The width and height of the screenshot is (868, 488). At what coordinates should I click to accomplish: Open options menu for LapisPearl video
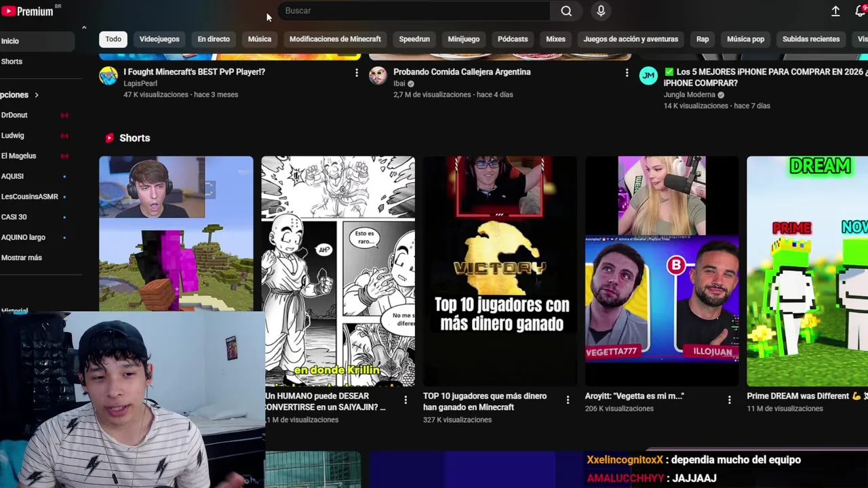(x=357, y=73)
